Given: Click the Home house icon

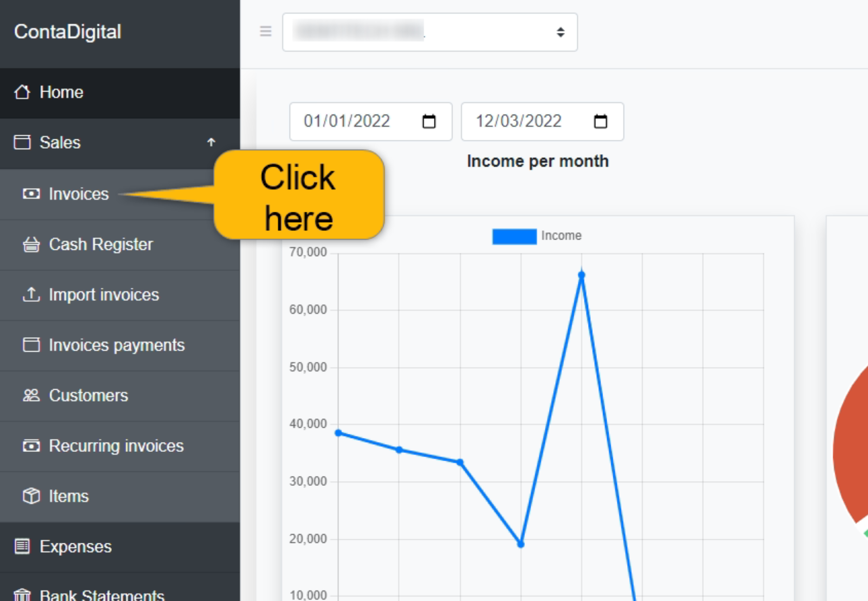Looking at the screenshot, I should [x=22, y=92].
